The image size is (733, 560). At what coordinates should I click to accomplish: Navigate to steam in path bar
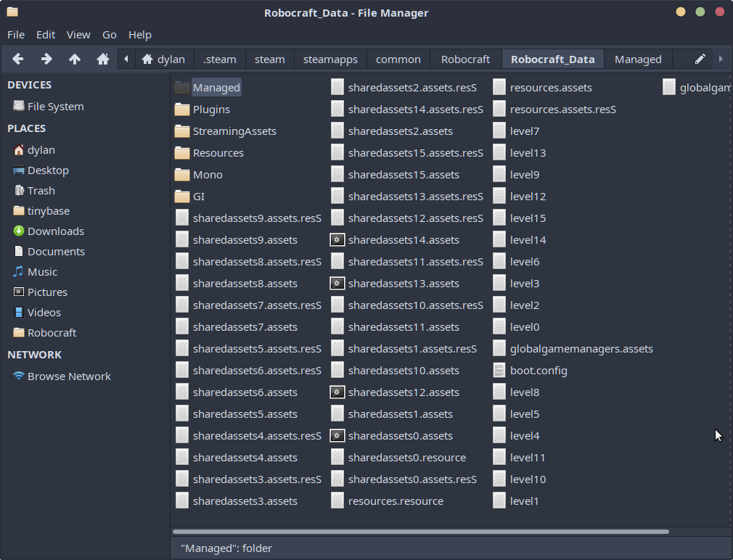click(x=270, y=59)
